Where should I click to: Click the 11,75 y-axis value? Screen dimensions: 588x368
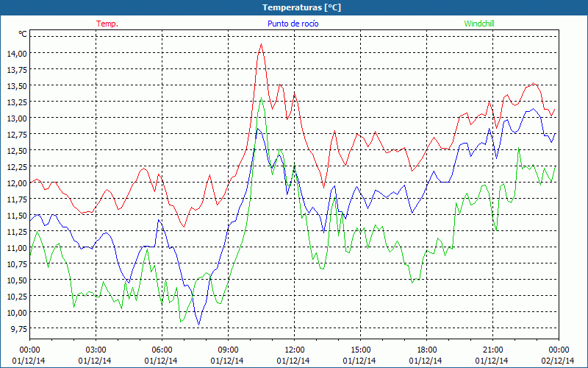click(x=17, y=199)
